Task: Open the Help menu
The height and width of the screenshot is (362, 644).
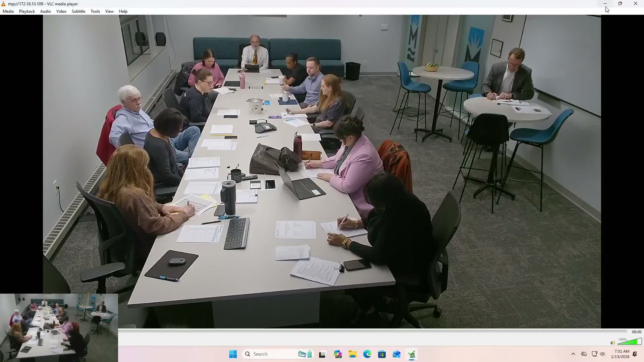Action: 123,11
